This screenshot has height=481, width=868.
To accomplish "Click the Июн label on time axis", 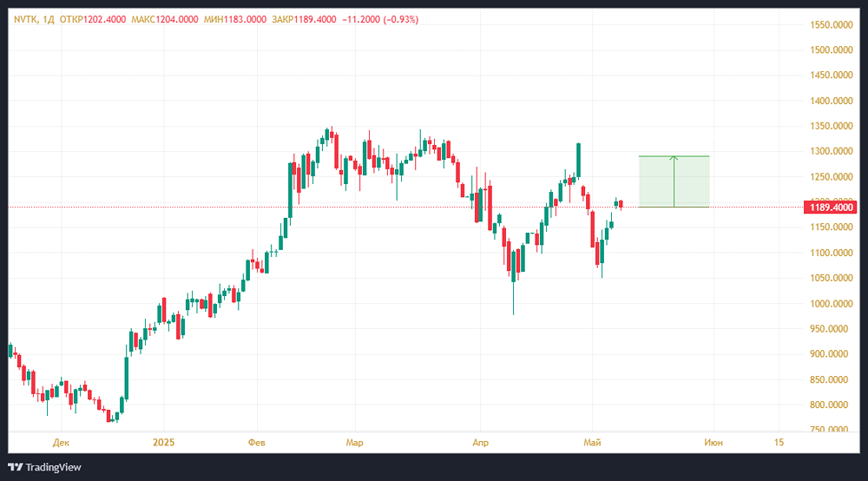I will coord(713,443).
